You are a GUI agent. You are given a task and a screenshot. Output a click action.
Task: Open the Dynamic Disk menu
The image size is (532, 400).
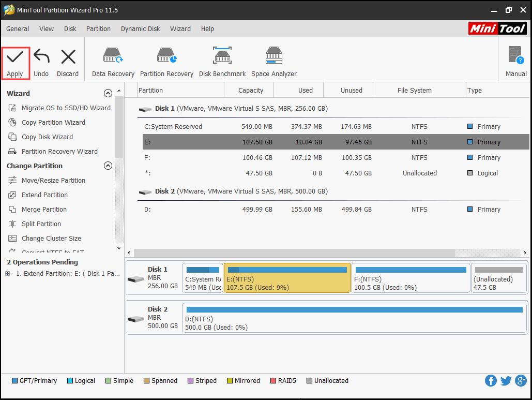tap(141, 29)
